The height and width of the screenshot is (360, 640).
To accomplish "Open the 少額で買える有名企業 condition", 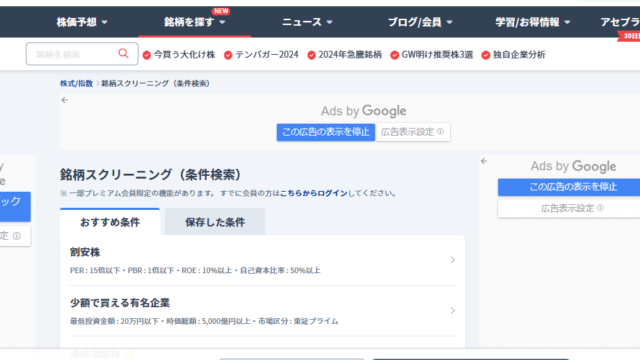I will (x=262, y=311).
